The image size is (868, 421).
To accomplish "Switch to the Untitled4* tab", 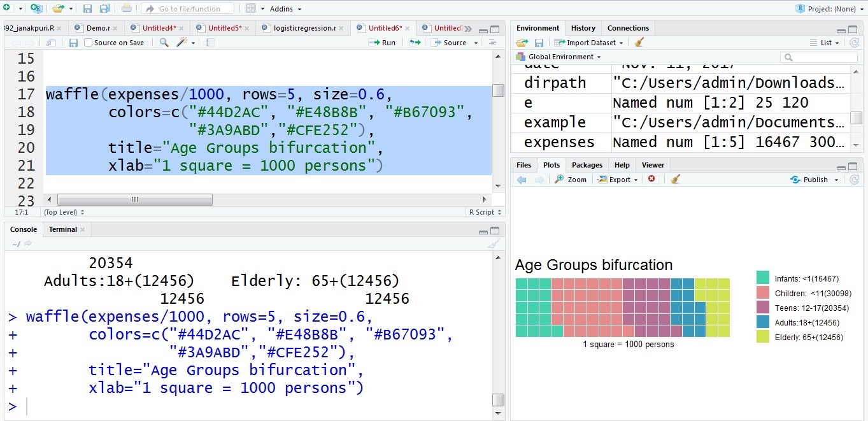I will 158,28.
